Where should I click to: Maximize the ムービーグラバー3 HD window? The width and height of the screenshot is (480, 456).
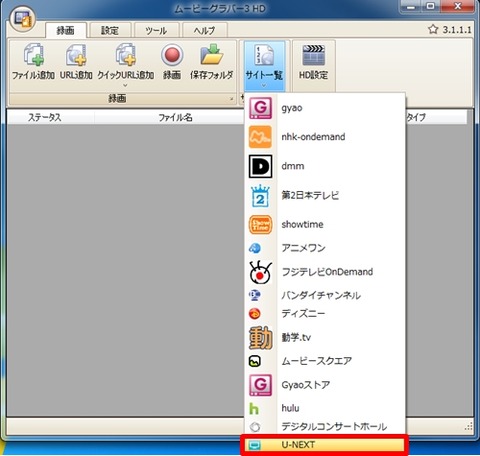coord(431,6)
